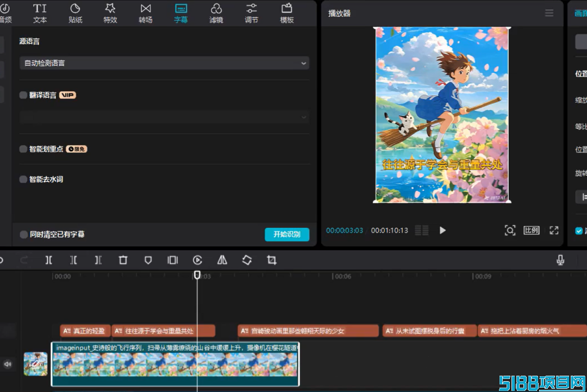The height and width of the screenshot is (392, 587).
Task: Check 同时清空已有字幕 option
Action: pos(23,234)
